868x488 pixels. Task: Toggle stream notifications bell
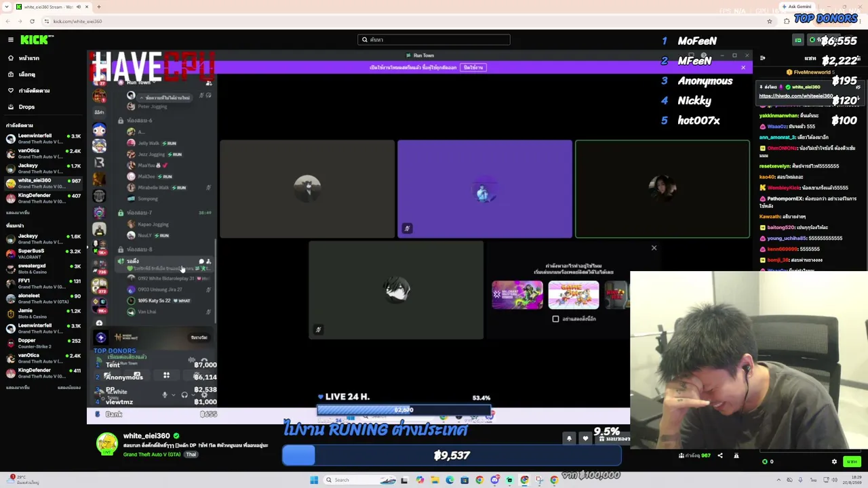(x=569, y=439)
